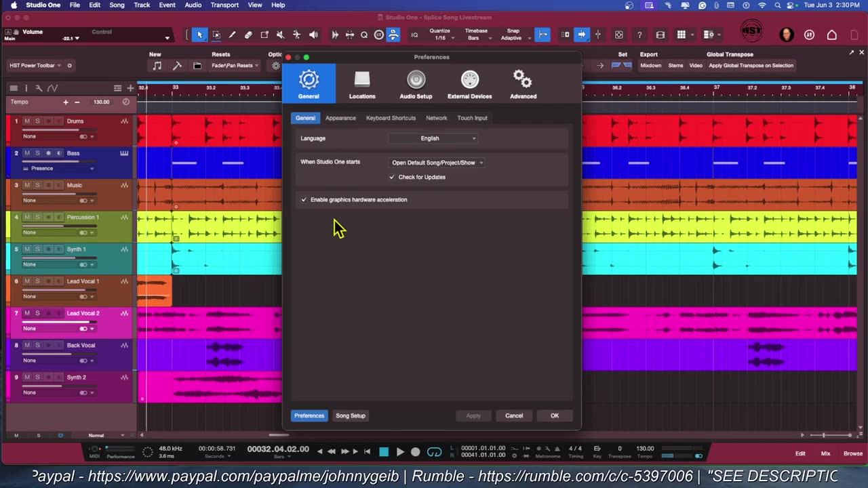Solo the Back Vocal track
This screenshot has height=488, width=868.
[37, 345]
